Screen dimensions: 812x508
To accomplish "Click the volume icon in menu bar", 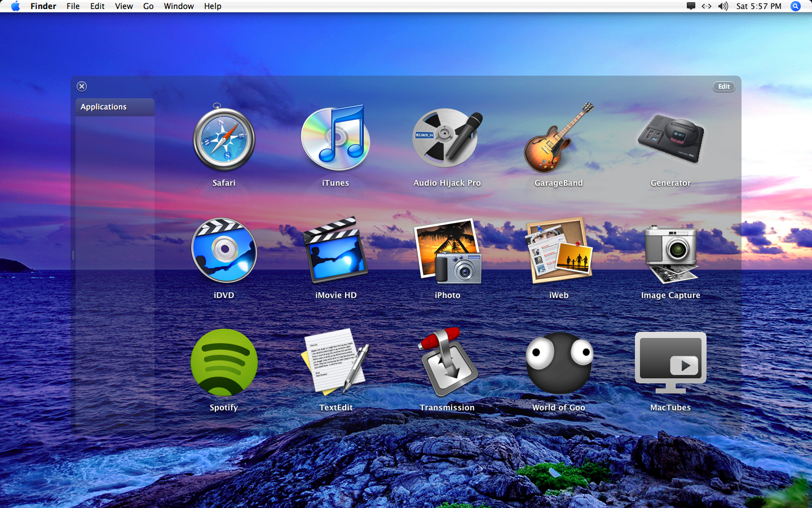I will coord(723,6).
